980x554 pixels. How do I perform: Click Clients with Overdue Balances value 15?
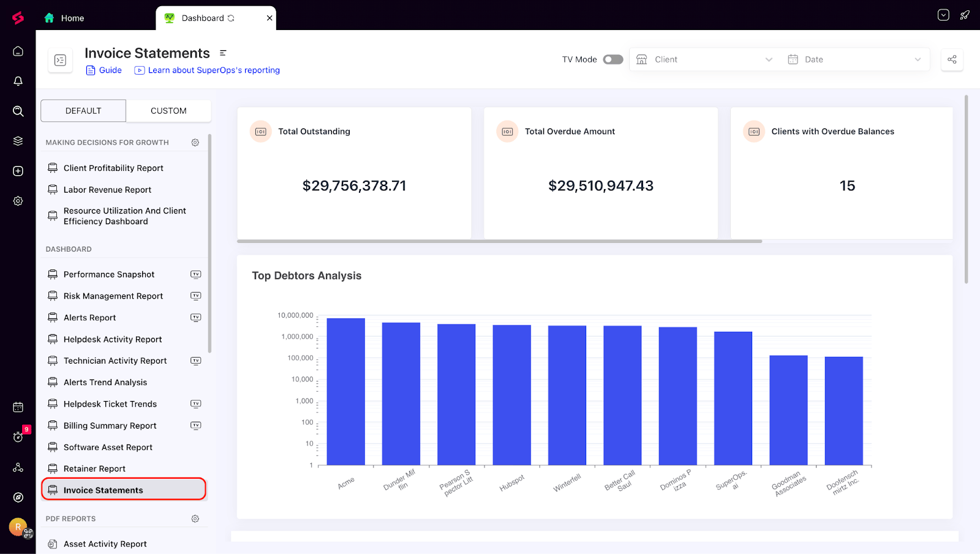pyautogui.click(x=847, y=186)
